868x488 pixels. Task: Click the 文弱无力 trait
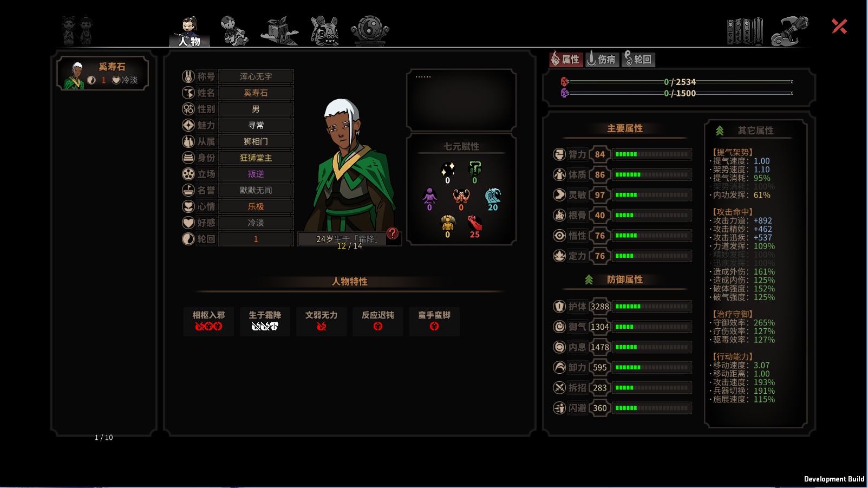321,321
